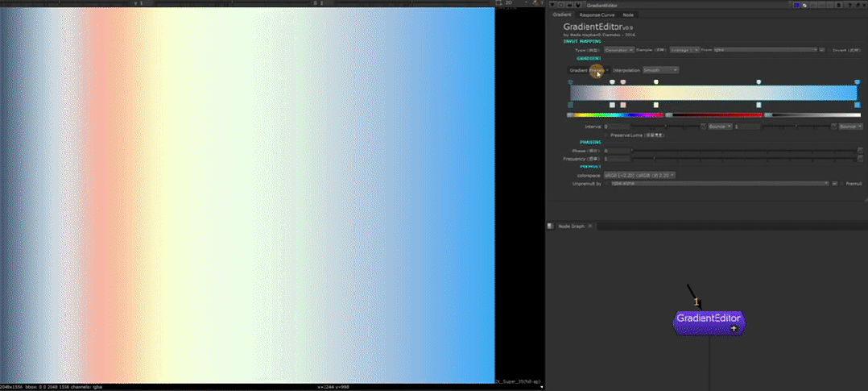Click the grayscale value slider bar
The height and width of the screenshot is (391, 868).
point(812,115)
